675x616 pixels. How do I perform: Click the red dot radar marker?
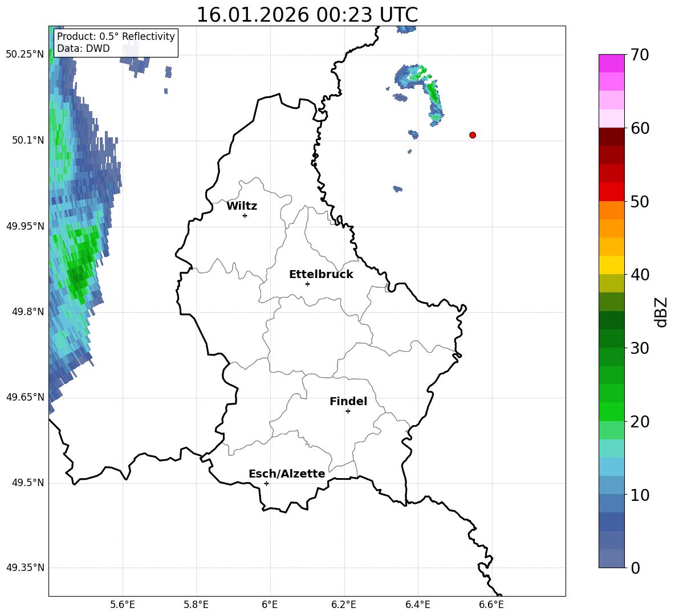(x=472, y=135)
